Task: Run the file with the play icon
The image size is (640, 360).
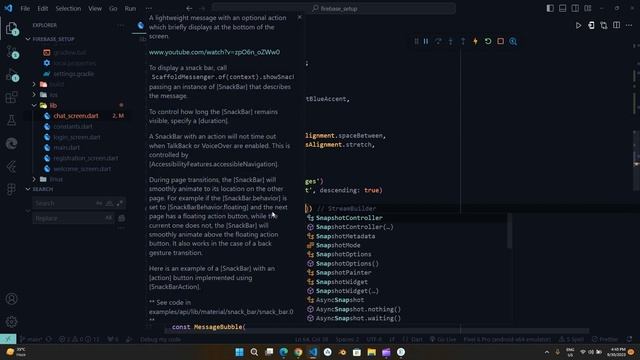Action: pos(578,25)
